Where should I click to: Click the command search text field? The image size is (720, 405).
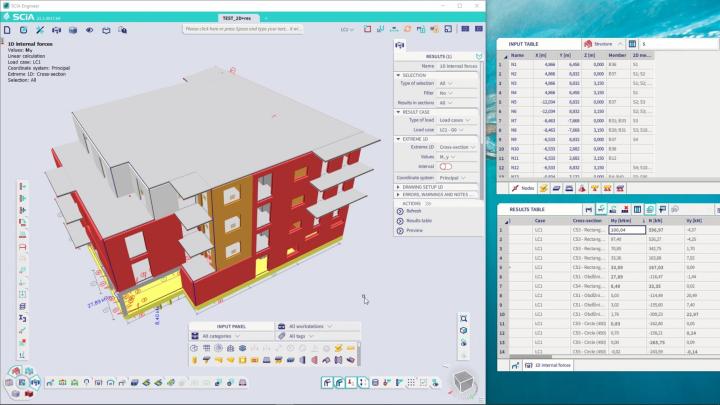click(243, 29)
